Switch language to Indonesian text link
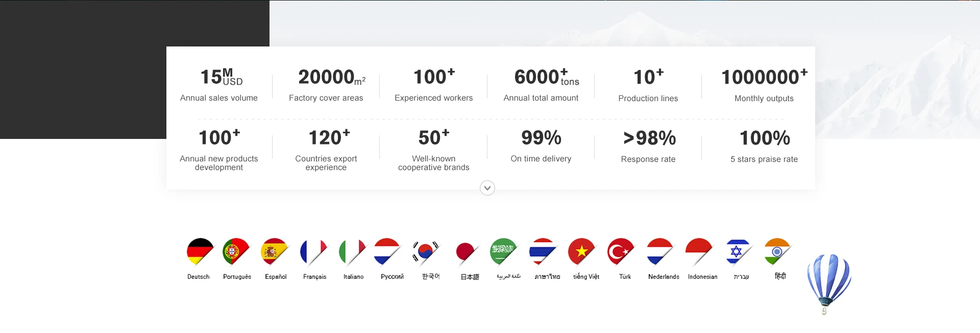 702,277
